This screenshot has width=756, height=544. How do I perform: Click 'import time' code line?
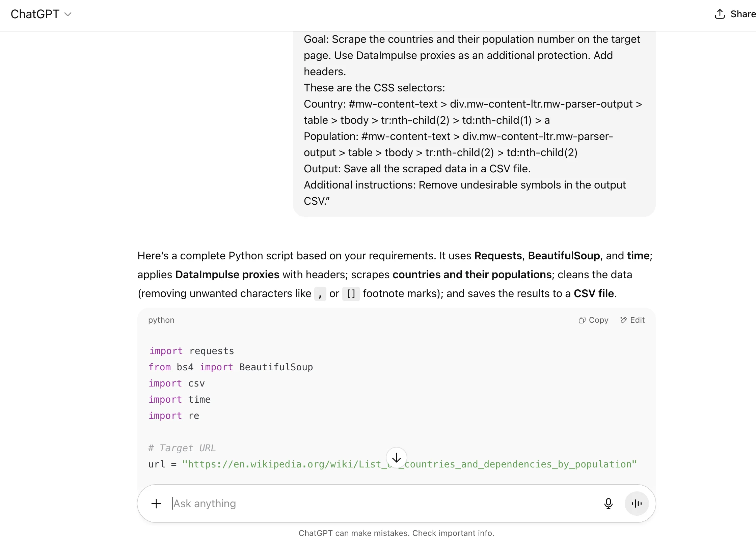[x=180, y=400]
